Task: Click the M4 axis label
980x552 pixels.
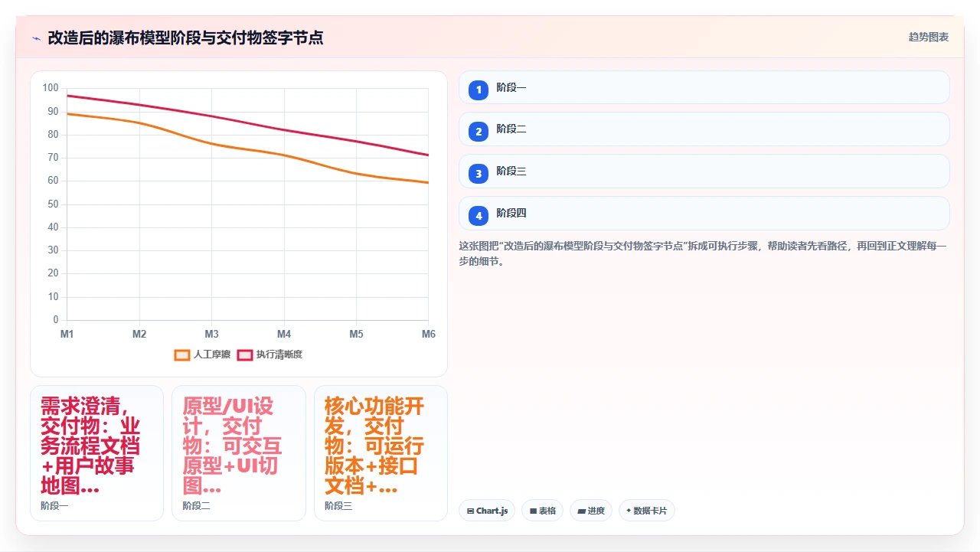Action: pos(284,334)
